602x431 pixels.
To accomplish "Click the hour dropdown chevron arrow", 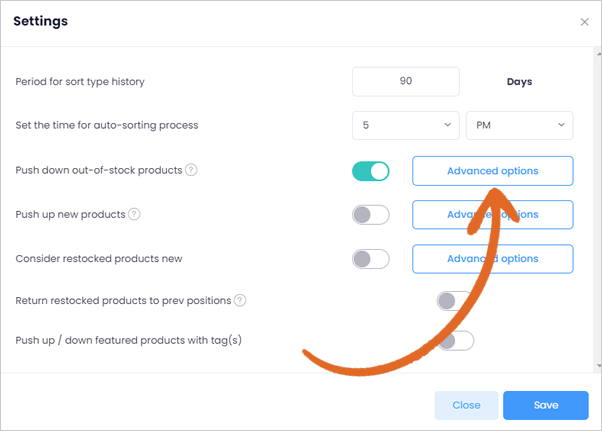I will [447, 125].
